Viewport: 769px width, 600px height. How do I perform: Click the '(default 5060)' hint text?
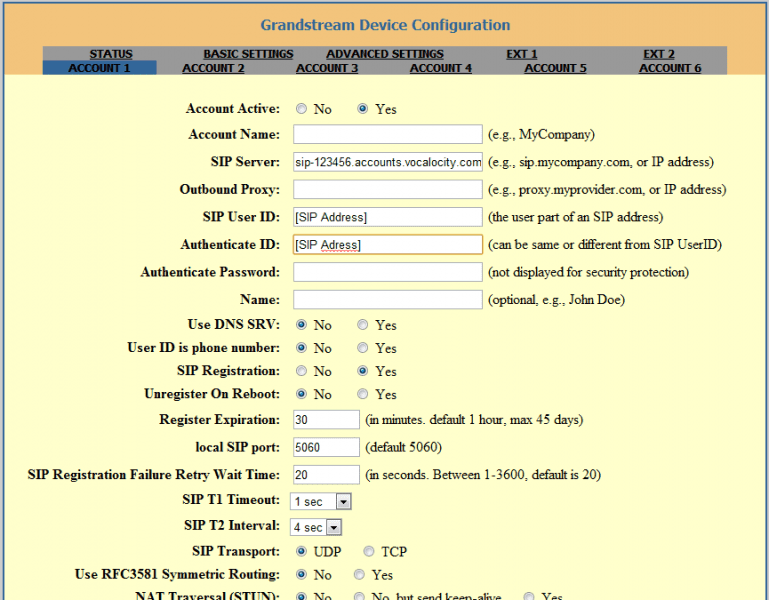coord(404,447)
